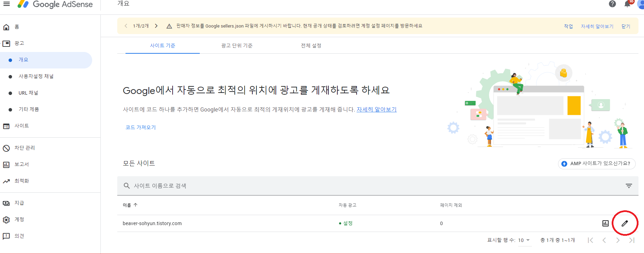Viewport: 644px width, 254px height.
Task: Click the reports bar chart sidebar icon
Action: (6, 165)
